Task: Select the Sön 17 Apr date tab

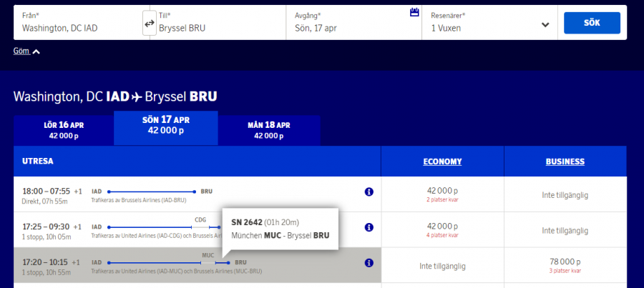Action: (165, 125)
